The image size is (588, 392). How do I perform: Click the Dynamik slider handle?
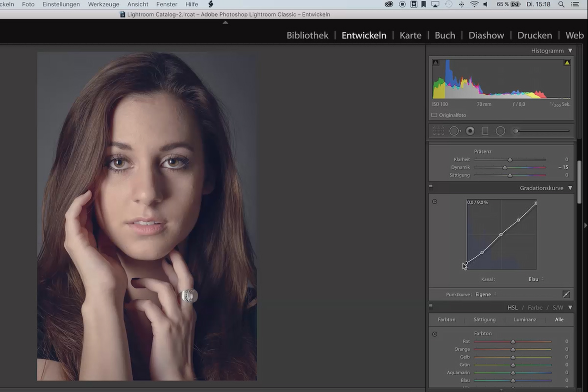coord(505,168)
